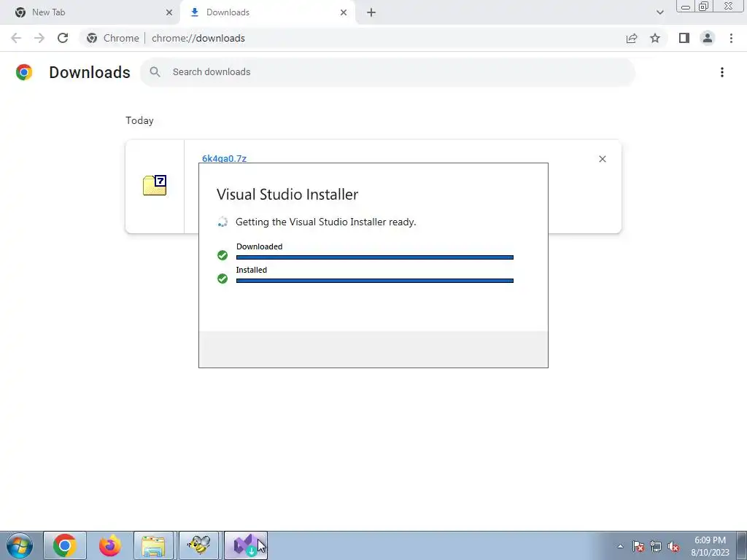Bookmark this page with star icon
Image resolution: width=747 pixels, height=560 pixels.
point(655,38)
